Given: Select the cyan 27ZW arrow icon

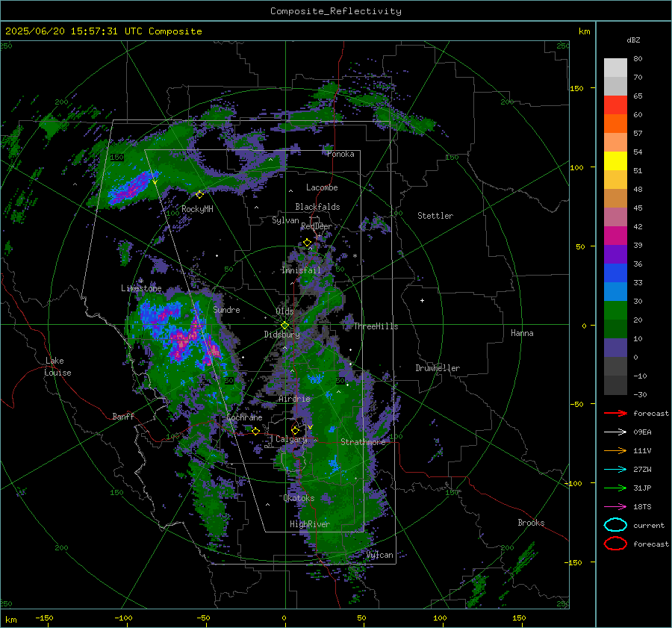Looking at the screenshot, I should pyautogui.click(x=615, y=470).
